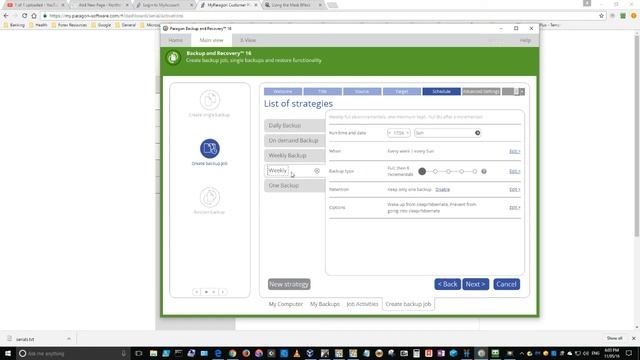Click the browser address bar

(x=318, y=16)
